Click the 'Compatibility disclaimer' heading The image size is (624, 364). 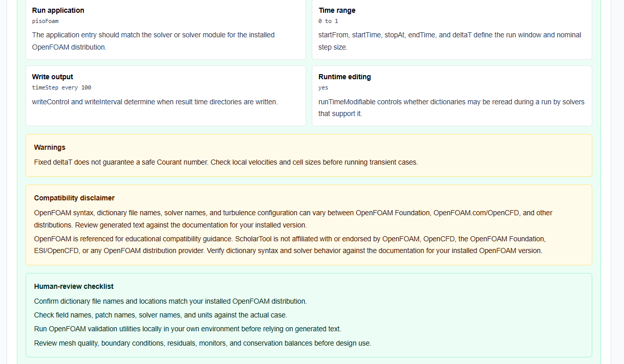74,198
